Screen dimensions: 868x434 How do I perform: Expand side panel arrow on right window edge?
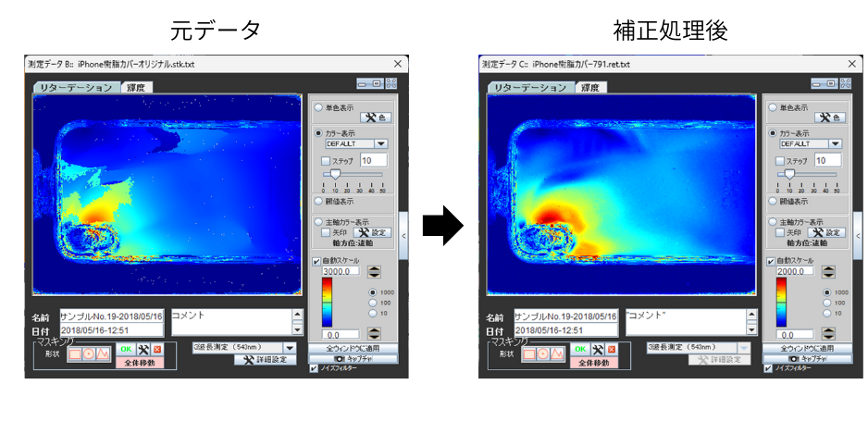pos(858,236)
